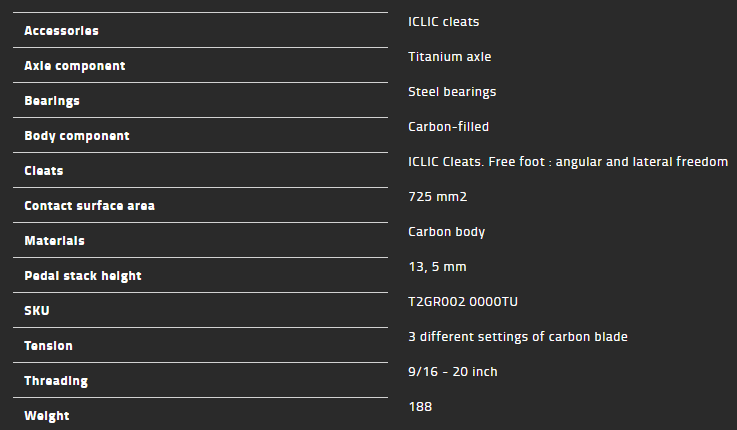The image size is (737, 430).
Task: Click the Bearings specification label
Action: (52, 100)
